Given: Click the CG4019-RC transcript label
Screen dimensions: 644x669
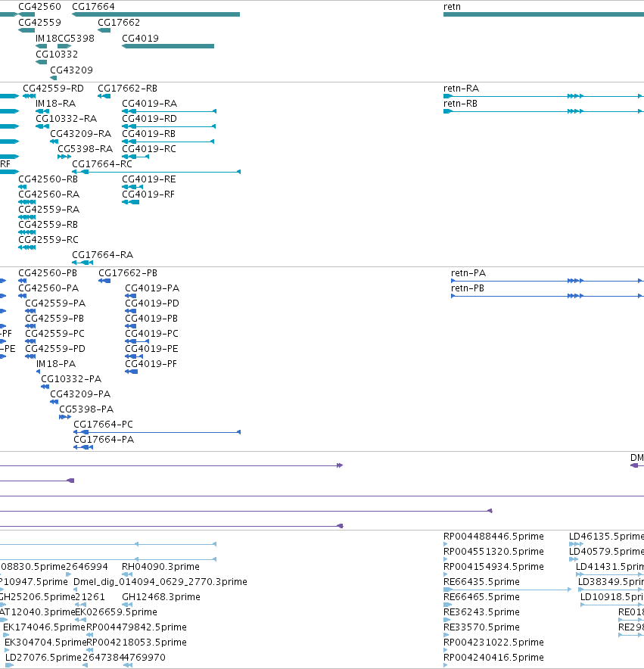Looking at the screenshot, I should coord(149,149).
